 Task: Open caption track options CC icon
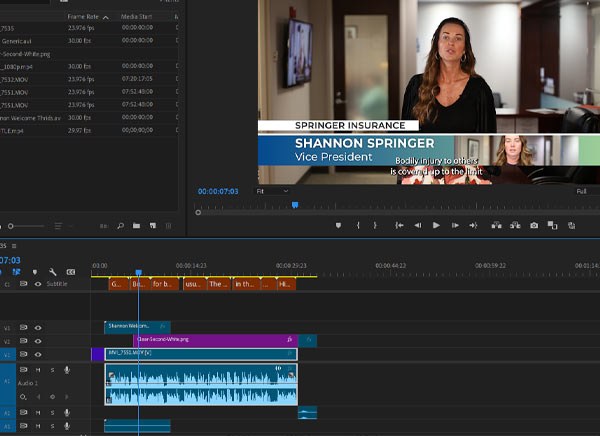click(71, 272)
